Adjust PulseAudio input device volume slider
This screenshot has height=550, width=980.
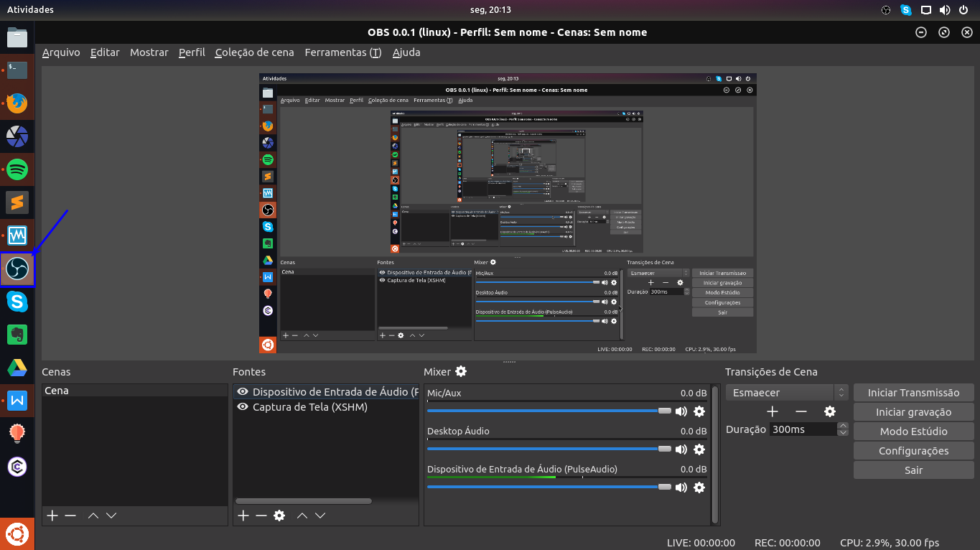click(549, 487)
